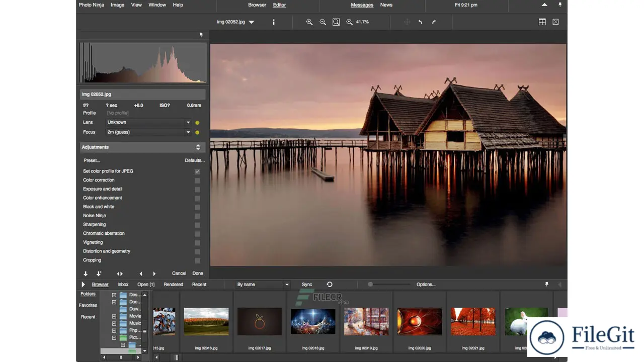
Task: Click the zoom out magnifier icon
Action: coord(323,22)
